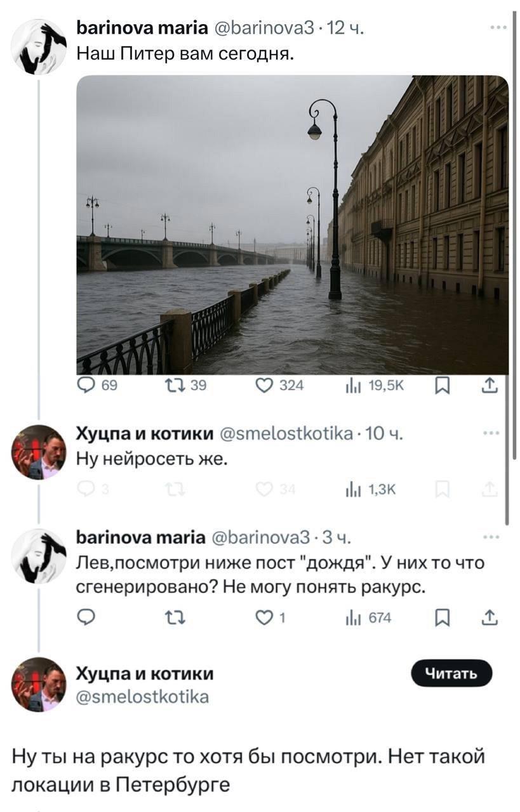Bookmark barinova maria's 3 ч. reply
This screenshot has height=812, width=520.
[443, 617]
